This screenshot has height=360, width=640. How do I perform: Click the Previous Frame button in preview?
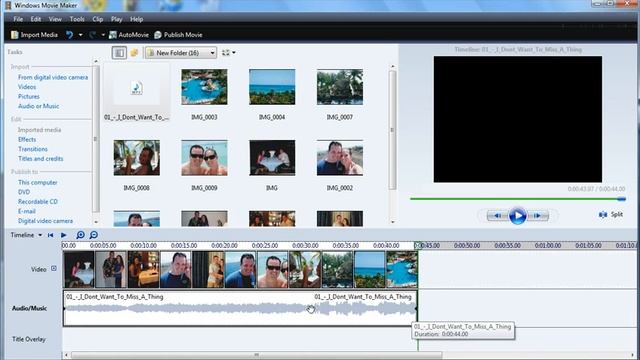pos(498,216)
